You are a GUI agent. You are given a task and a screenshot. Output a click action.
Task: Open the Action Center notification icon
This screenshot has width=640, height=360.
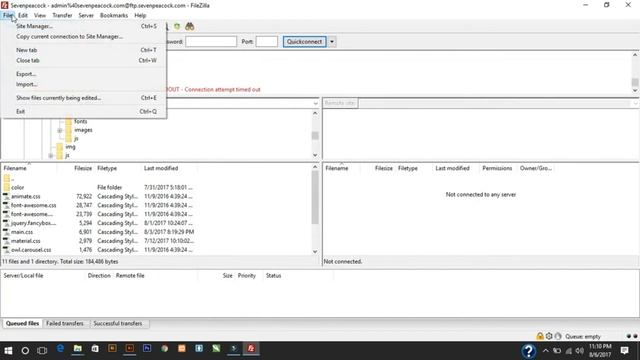tap(624, 350)
